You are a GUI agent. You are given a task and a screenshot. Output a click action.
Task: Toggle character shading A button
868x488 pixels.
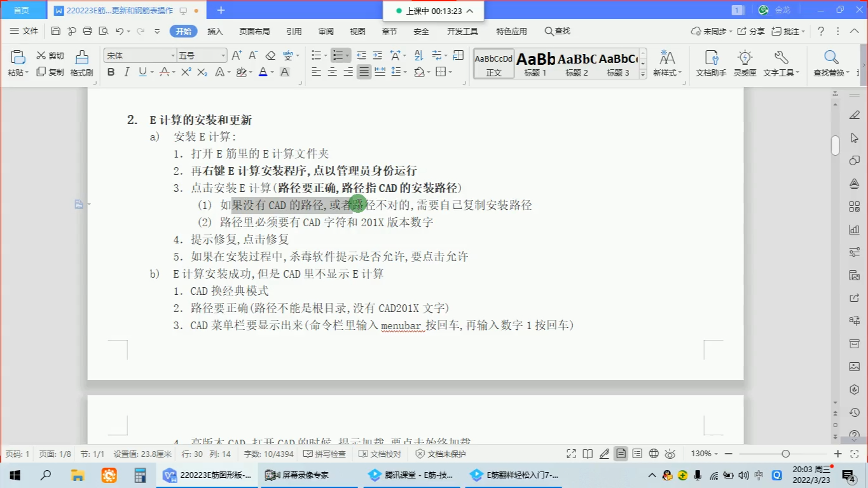click(284, 72)
